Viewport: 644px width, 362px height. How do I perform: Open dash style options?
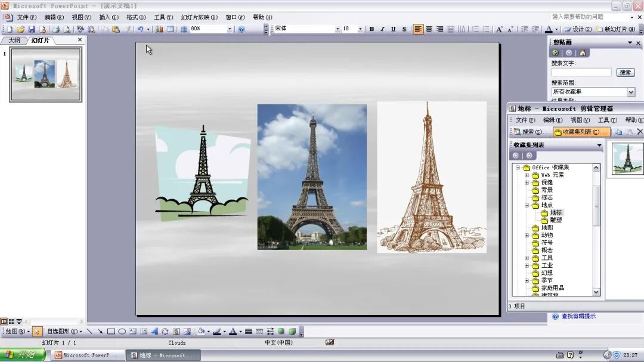(x=259, y=331)
